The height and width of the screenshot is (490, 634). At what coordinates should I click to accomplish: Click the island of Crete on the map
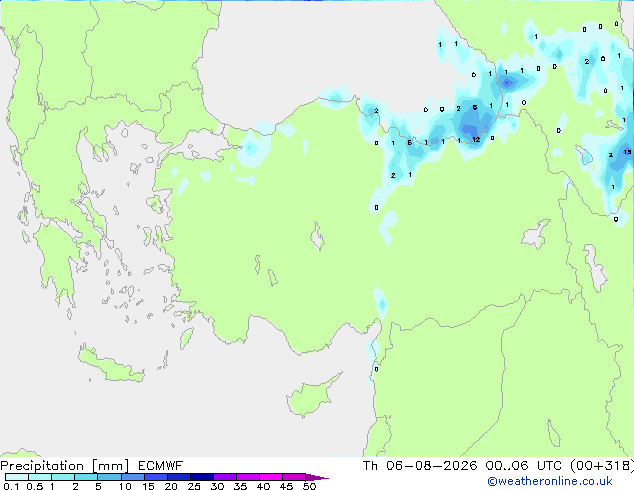pyautogui.click(x=110, y=365)
